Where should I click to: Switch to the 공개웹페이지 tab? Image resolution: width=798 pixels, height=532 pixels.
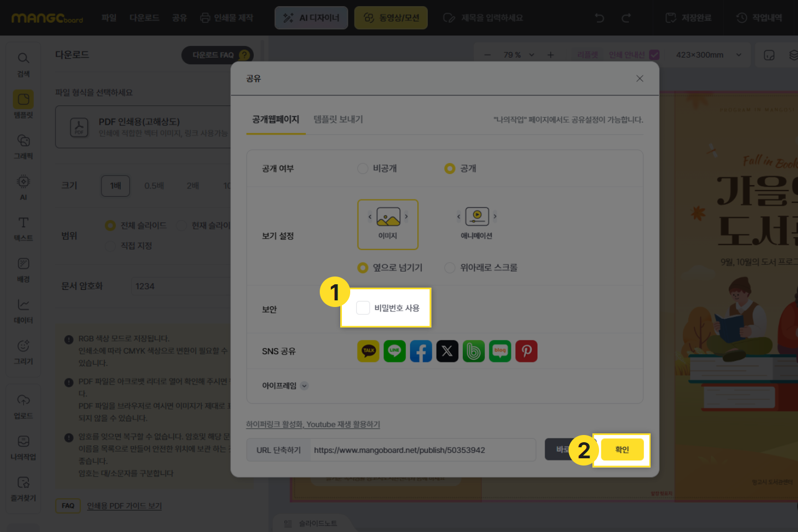[x=276, y=119]
